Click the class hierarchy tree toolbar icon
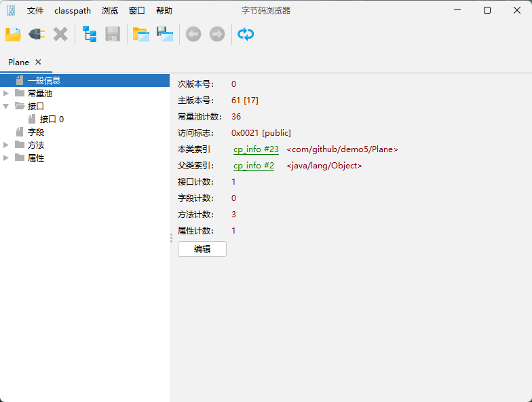Viewport: 532px width, 402px height. (90, 34)
